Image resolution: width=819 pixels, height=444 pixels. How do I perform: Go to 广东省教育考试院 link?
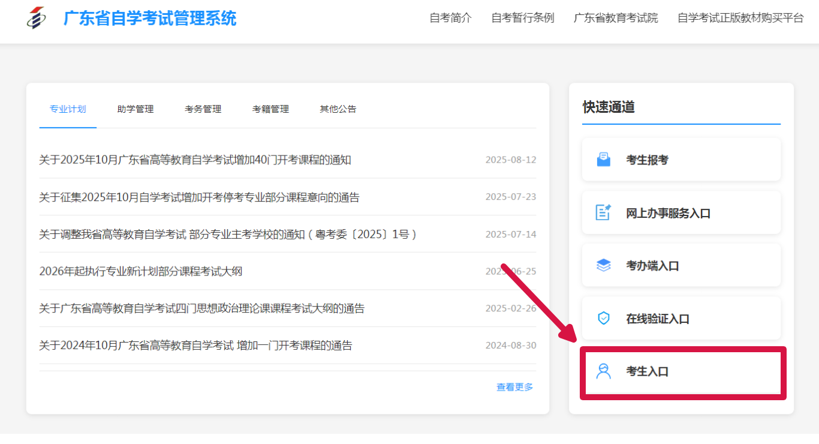[615, 18]
